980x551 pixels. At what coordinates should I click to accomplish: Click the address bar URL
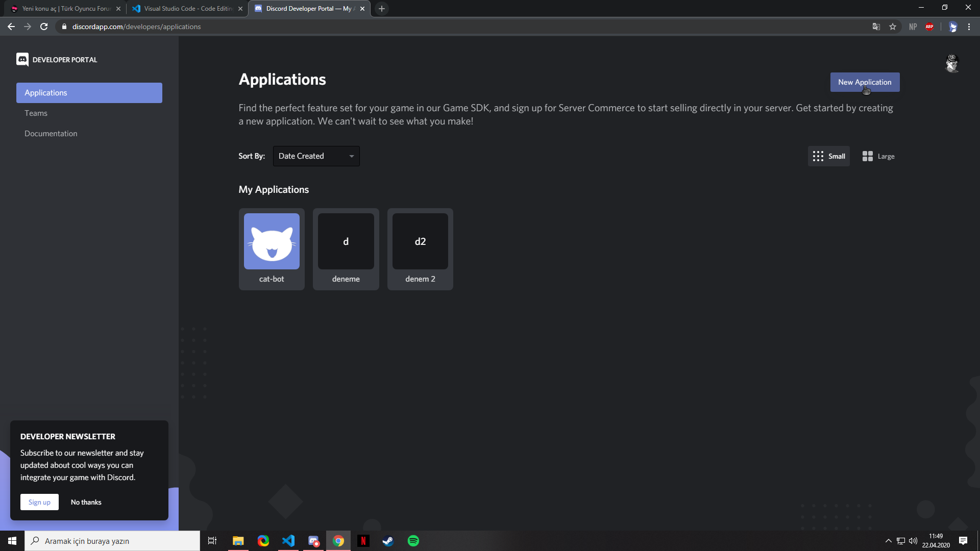[136, 27]
